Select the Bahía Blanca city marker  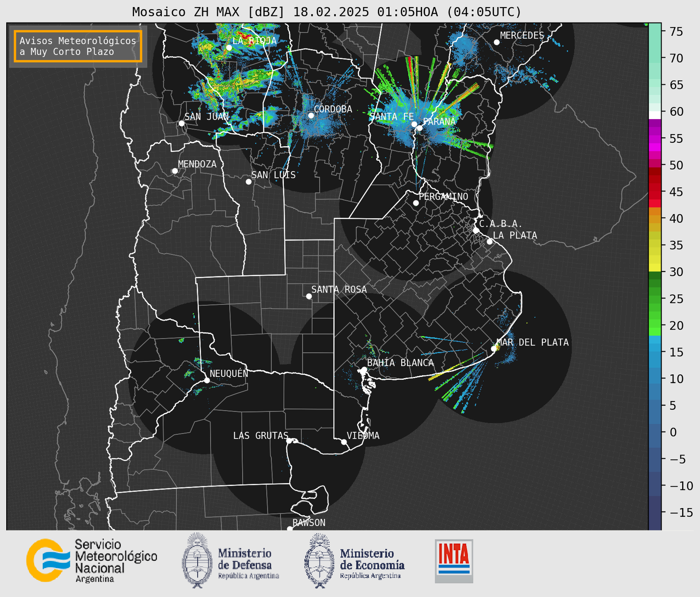pos(364,369)
